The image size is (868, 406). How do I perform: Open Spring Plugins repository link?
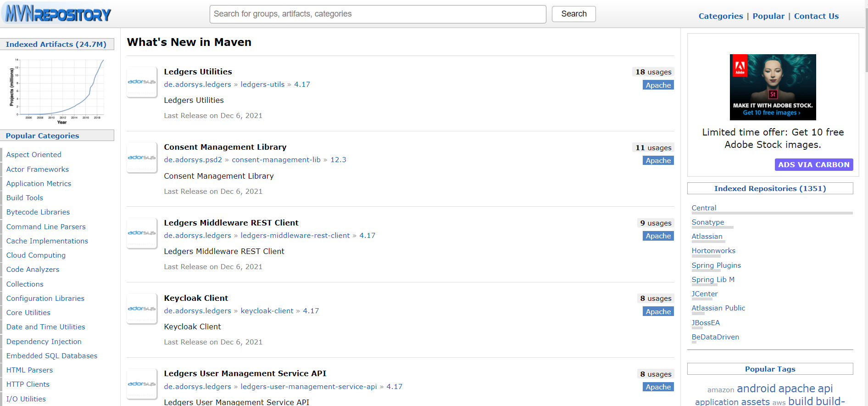pos(716,265)
